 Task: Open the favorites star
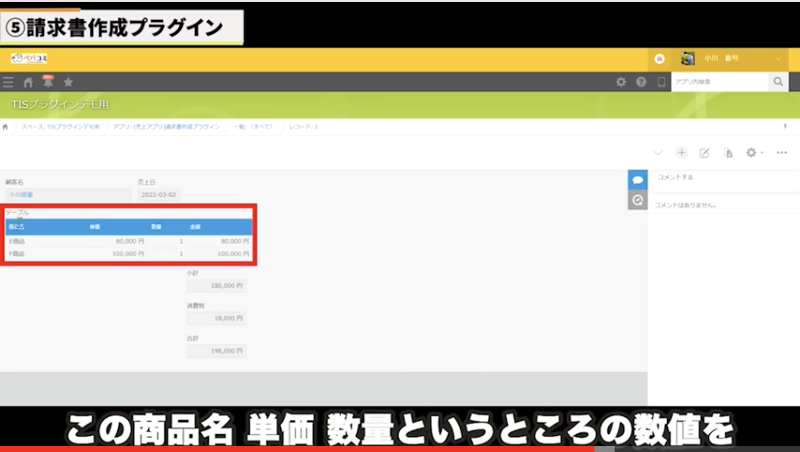(x=68, y=82)
